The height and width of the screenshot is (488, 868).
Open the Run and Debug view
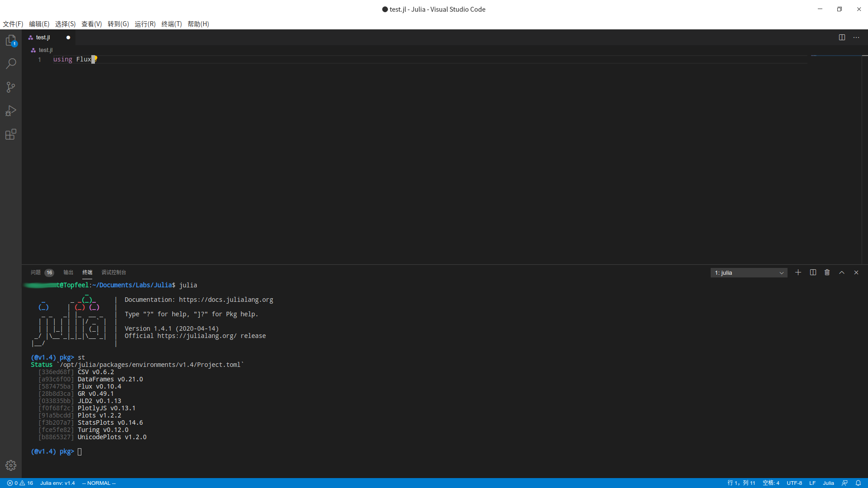[x=11, y=111]
